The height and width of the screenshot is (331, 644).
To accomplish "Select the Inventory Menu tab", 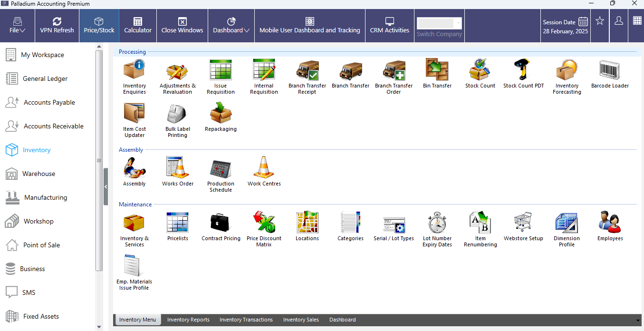I will point(137,320).
